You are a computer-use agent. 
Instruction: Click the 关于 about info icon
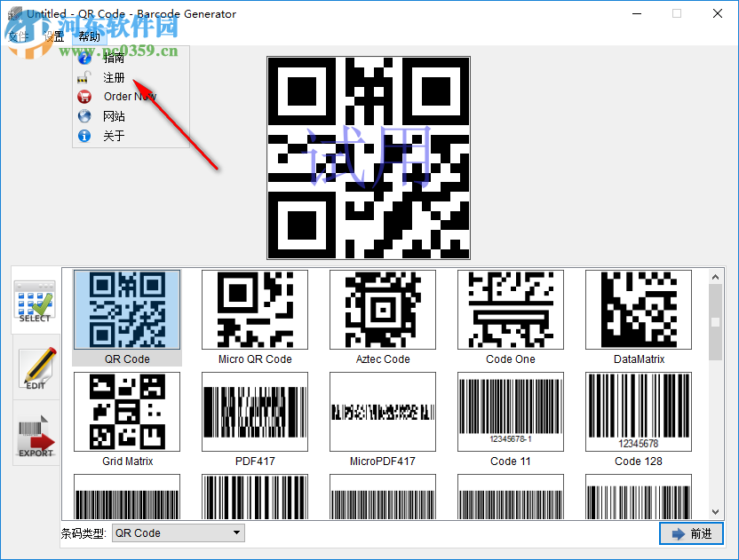[83, 136]
